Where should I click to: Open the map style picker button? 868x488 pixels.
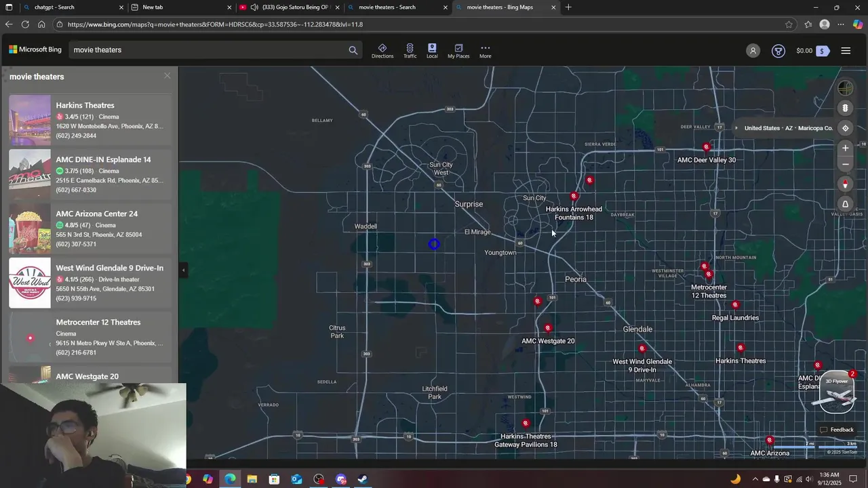tap(845, 88)
